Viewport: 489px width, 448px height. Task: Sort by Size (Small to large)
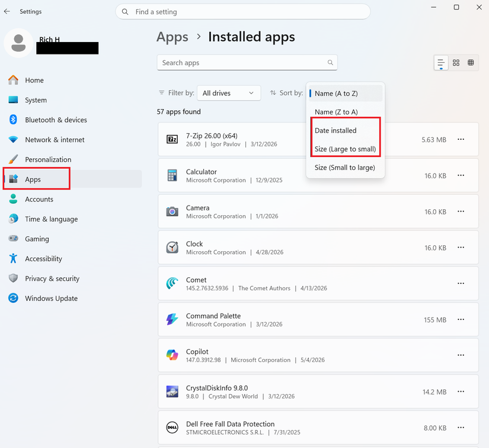[346, 168]
